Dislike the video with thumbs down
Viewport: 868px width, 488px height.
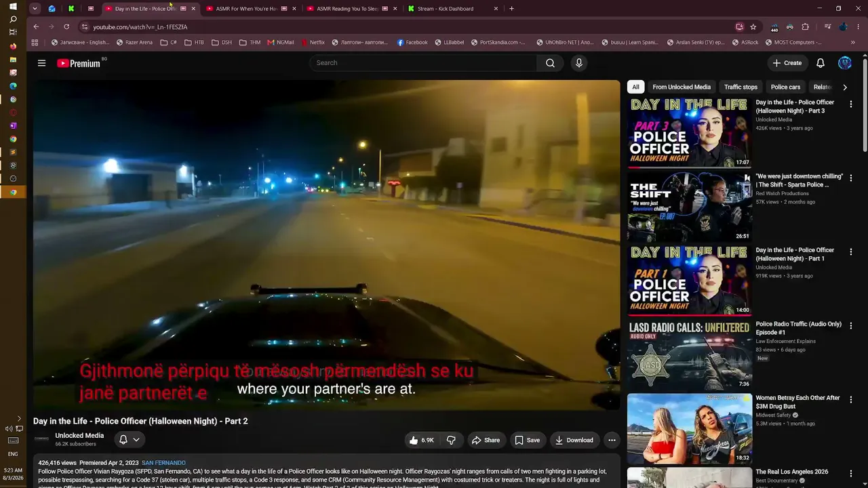451,441
